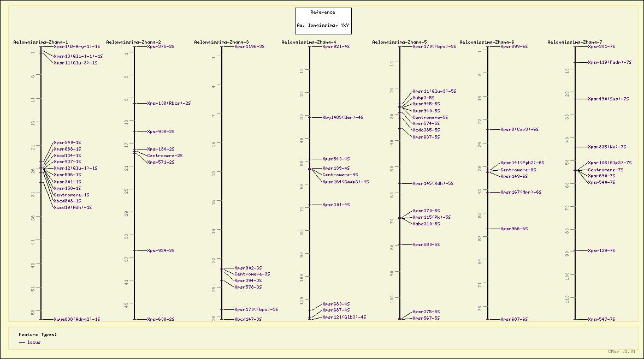Click the Xpsr490(Sus)-7S locus label
Viewport: 644px width, 359px height.
click(608, 99)
